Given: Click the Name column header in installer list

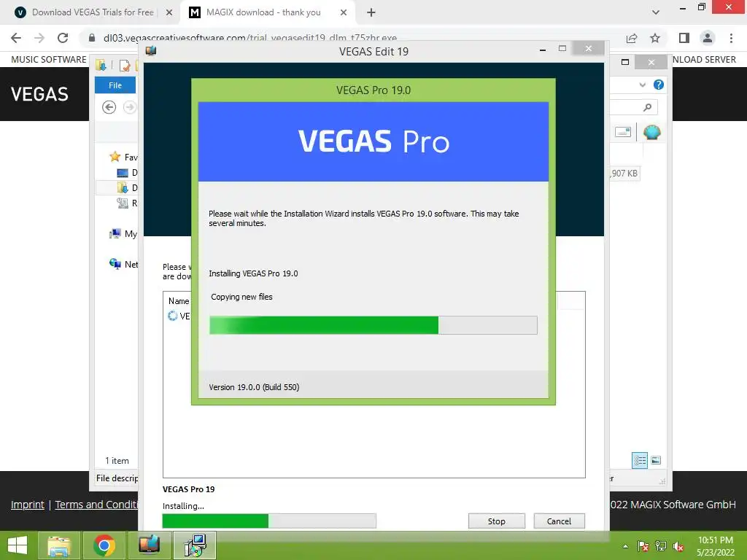Looking at the screenshot, I should (179, 301).
